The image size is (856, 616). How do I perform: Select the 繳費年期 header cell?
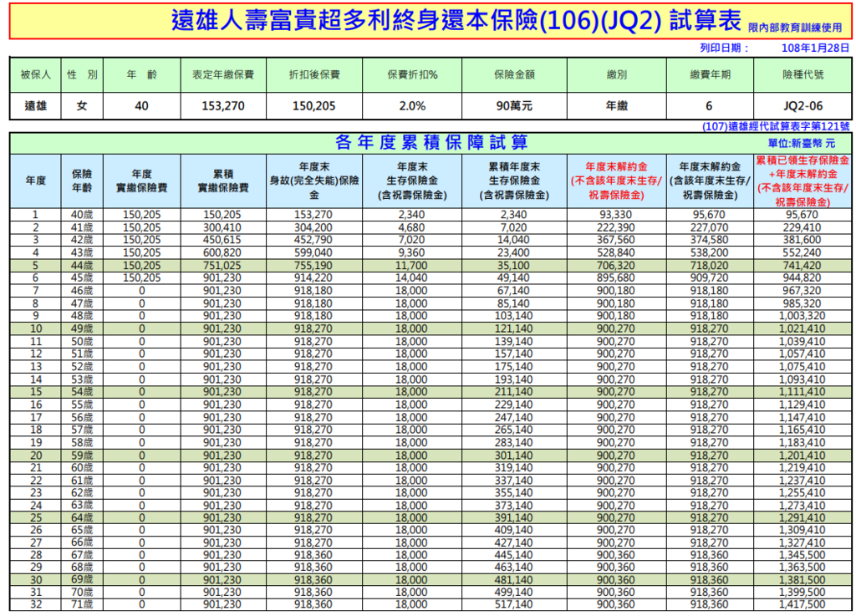click(710, 74)
